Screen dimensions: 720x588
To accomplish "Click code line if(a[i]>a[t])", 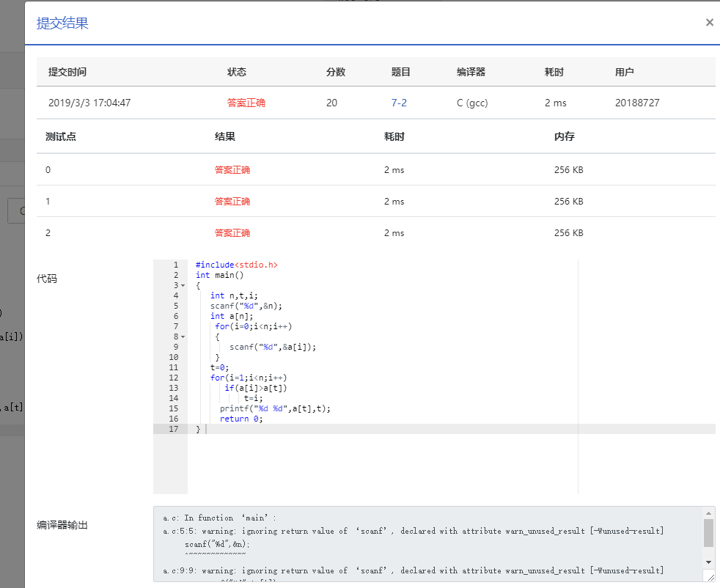I will (256, 388).
